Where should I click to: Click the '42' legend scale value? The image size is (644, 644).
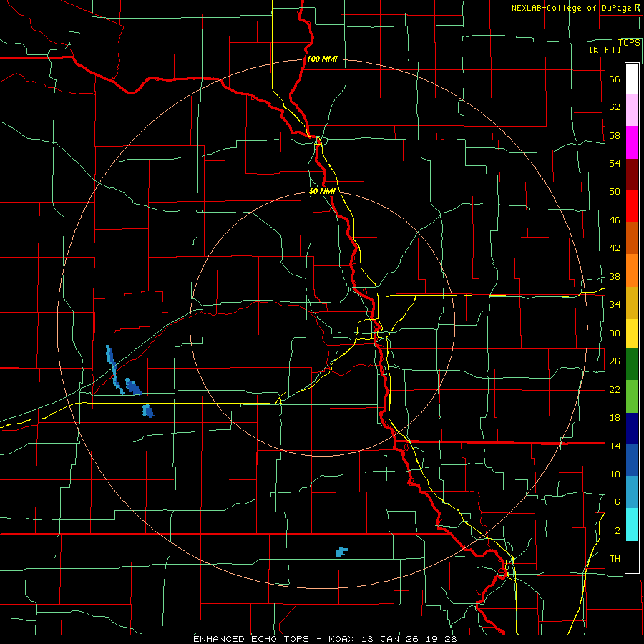click(x=615, y=248)
